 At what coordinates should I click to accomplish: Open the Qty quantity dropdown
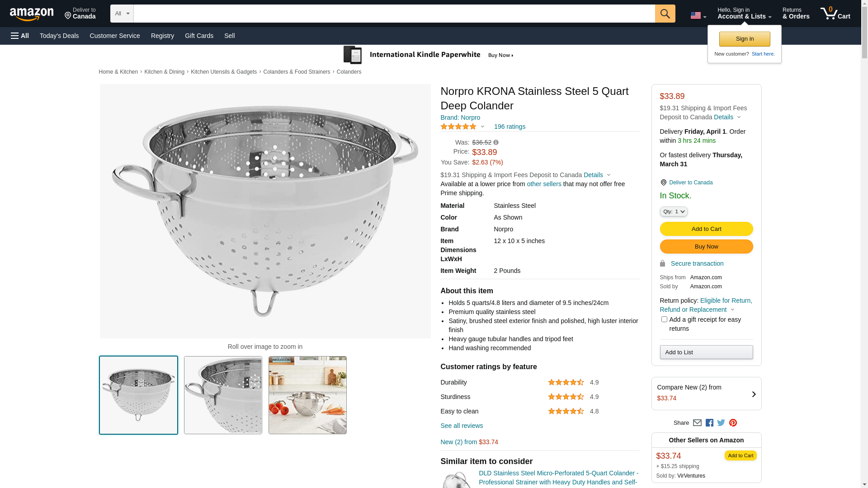673,211
